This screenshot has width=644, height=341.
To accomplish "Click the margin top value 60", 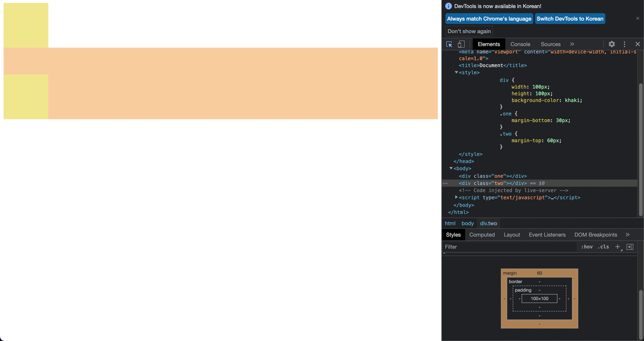I will 539,273.
